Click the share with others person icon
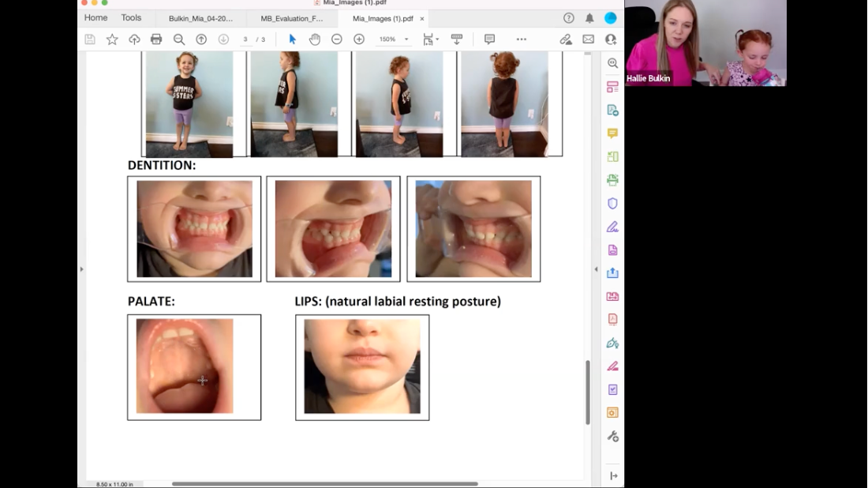 tap(611, 39)
